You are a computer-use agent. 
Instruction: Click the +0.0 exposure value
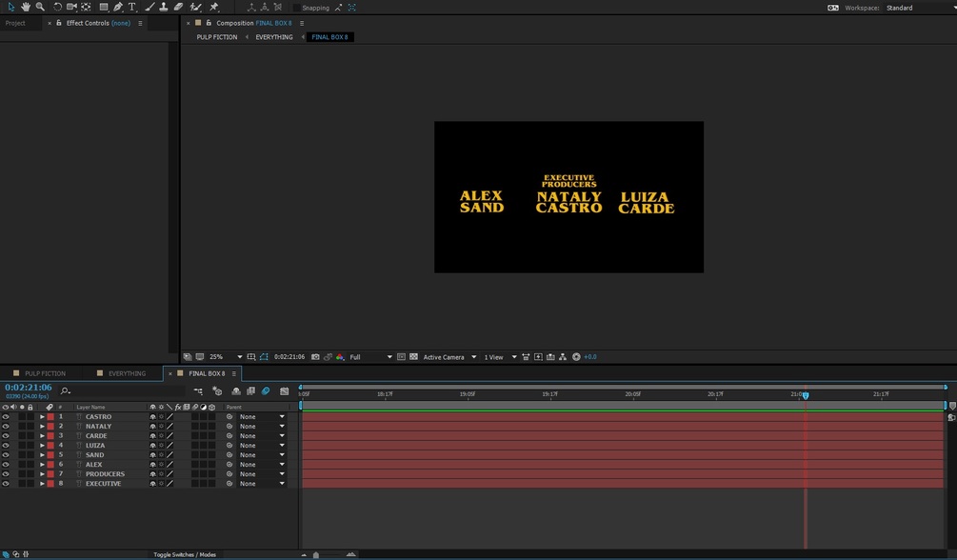pos(590,356)
